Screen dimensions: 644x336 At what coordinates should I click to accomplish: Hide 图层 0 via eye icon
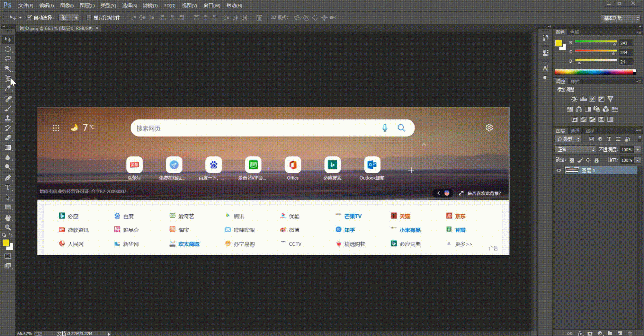click(559, 171)
